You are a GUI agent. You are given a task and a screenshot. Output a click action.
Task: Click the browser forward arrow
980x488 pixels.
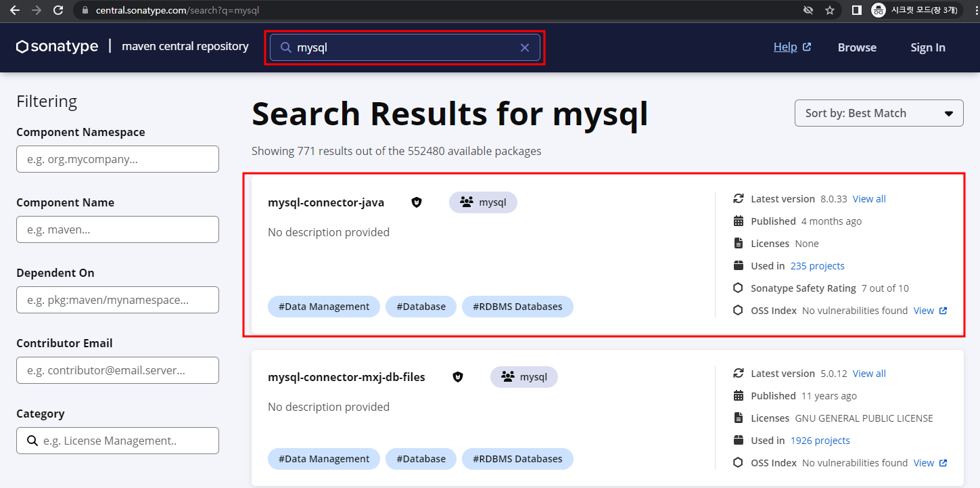pos(36,10)
